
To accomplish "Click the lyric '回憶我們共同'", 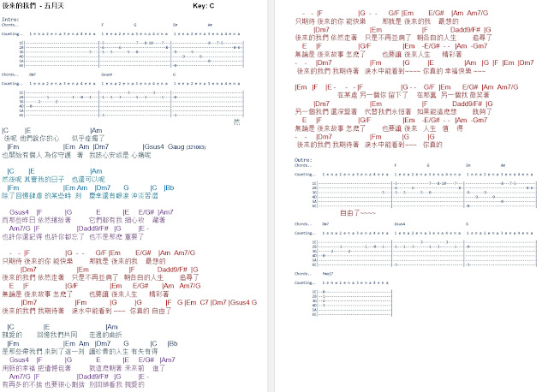I will (x=57, y=335).
